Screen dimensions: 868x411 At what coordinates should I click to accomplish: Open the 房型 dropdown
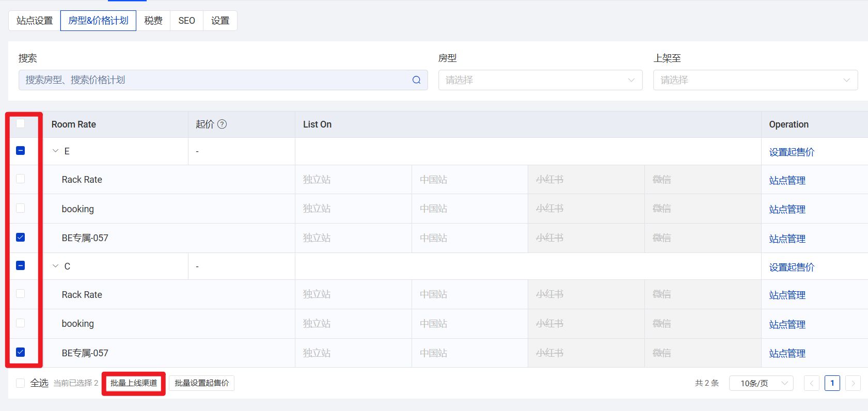pyautogui.click(x=540, y=80)
